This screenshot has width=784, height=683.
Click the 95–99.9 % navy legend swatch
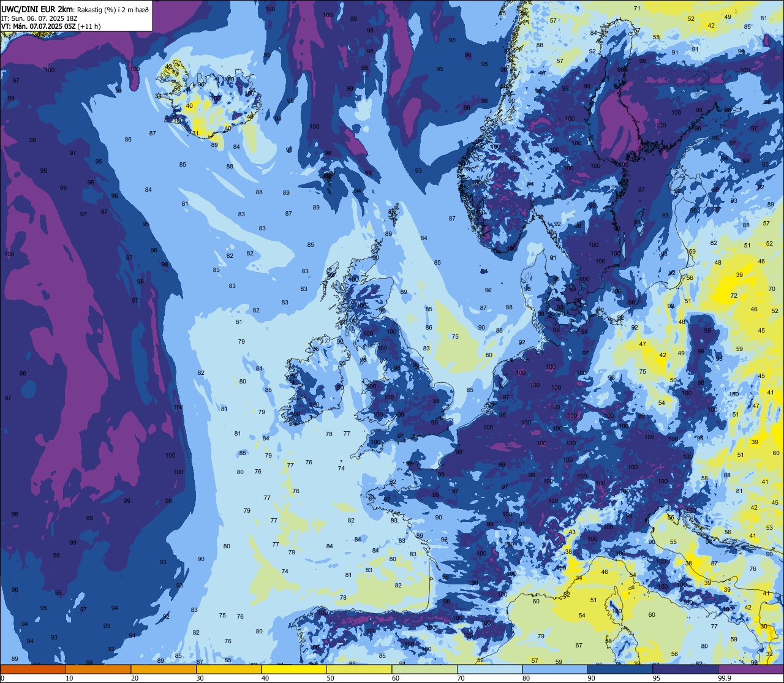click(x=685, y=670)
